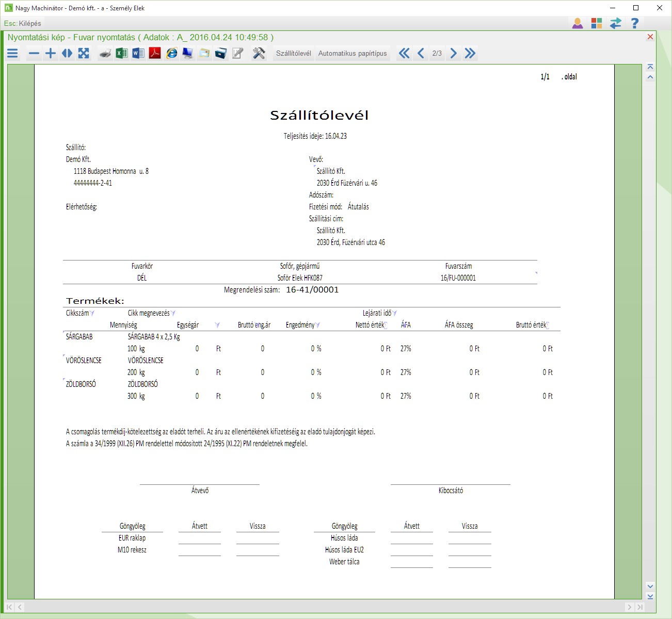Jump to the last page

point(470,53)
